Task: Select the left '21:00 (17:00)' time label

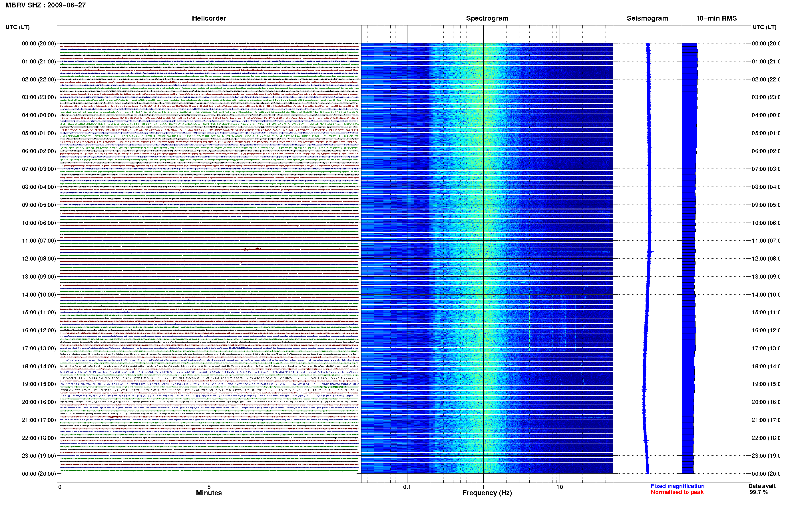Action: point(39,420)
